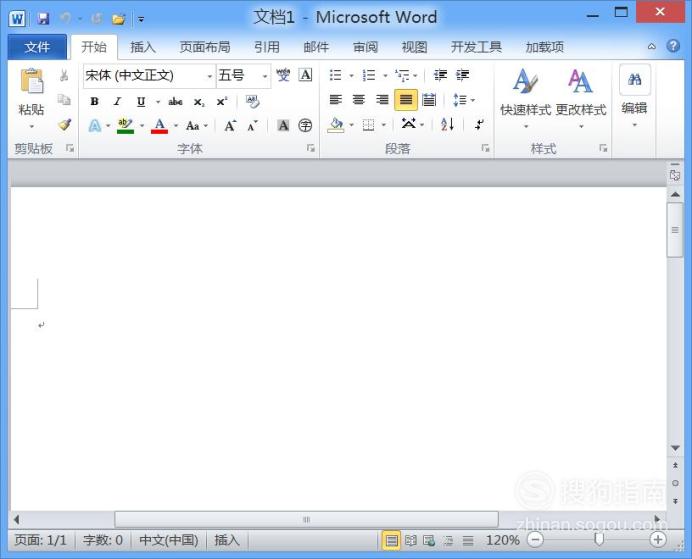692x559 pixels.
Task: Expand the numbering list dropdown arrow
Action: click(385, 76)
